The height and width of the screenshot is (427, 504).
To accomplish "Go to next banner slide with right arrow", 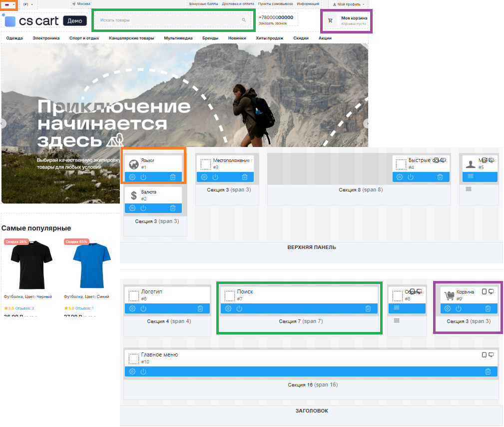I will [x=367, y=123].
